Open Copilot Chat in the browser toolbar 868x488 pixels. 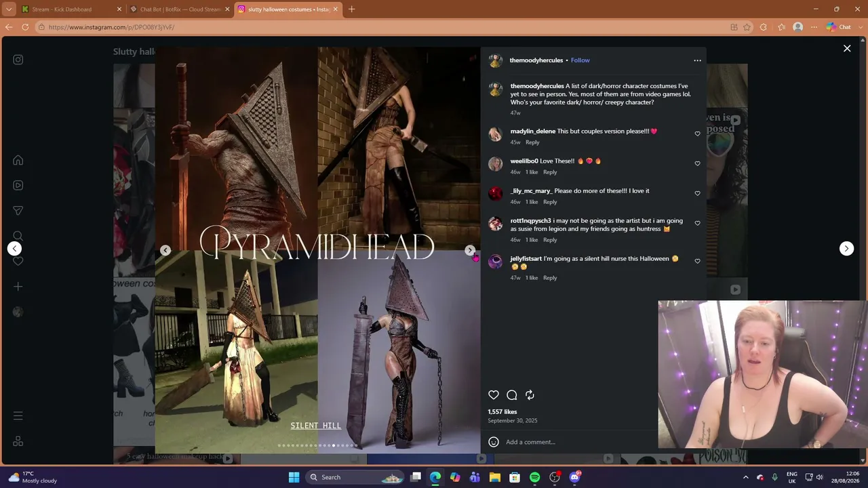point(839,27)
